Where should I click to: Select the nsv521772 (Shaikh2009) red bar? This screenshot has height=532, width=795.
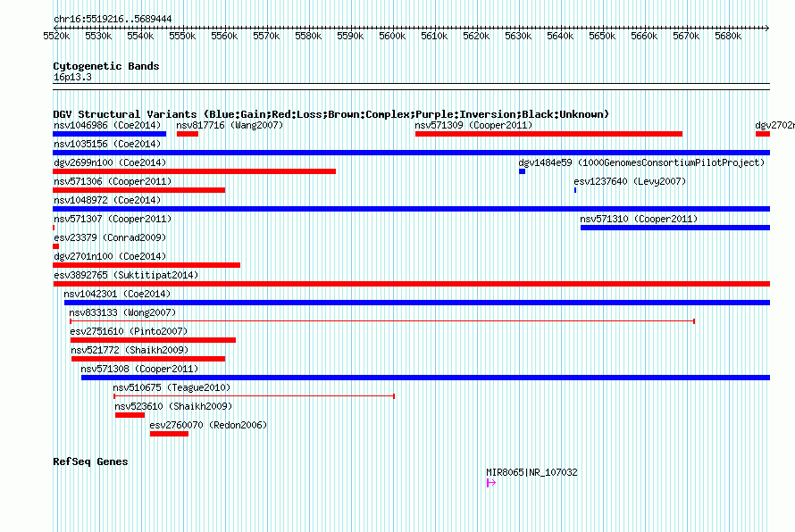point(148,359)
